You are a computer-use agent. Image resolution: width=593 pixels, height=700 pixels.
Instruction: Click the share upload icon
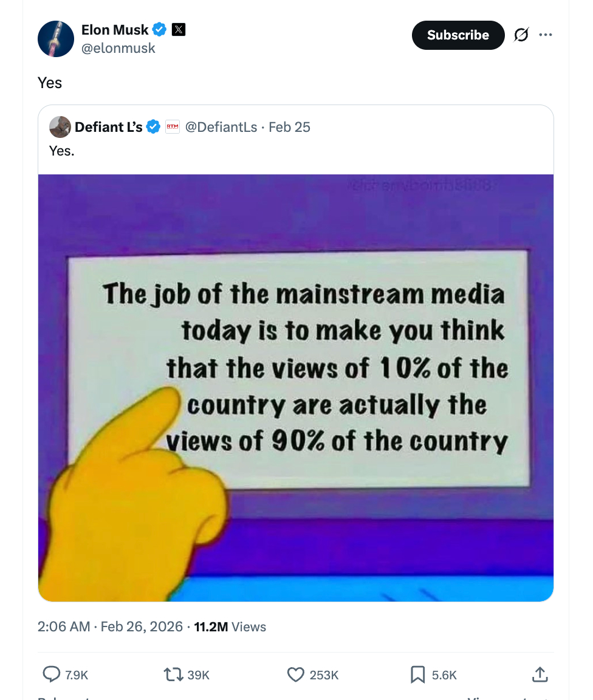click(540, 674)
